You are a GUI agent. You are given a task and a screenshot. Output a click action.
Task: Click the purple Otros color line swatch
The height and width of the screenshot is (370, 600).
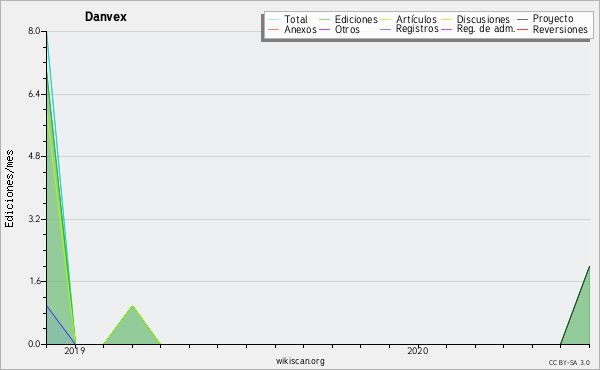[x=324, y=29]
